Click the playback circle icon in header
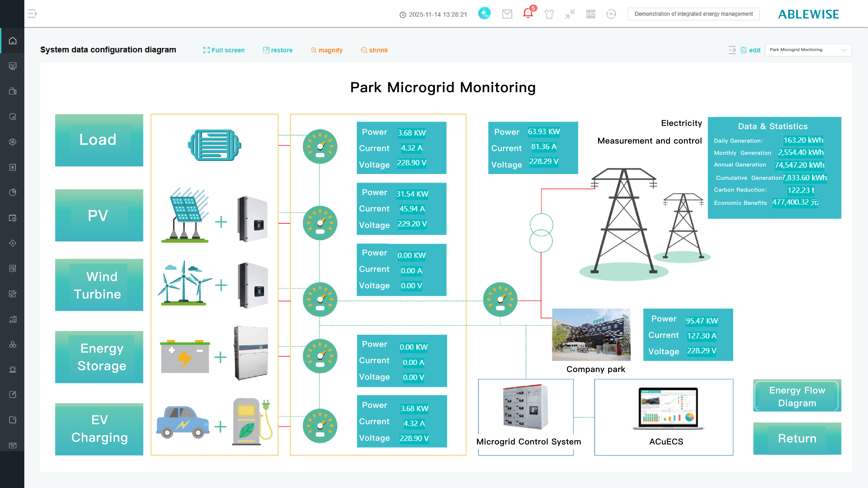This screenshot has height=488, width=868. pos(611,14)
